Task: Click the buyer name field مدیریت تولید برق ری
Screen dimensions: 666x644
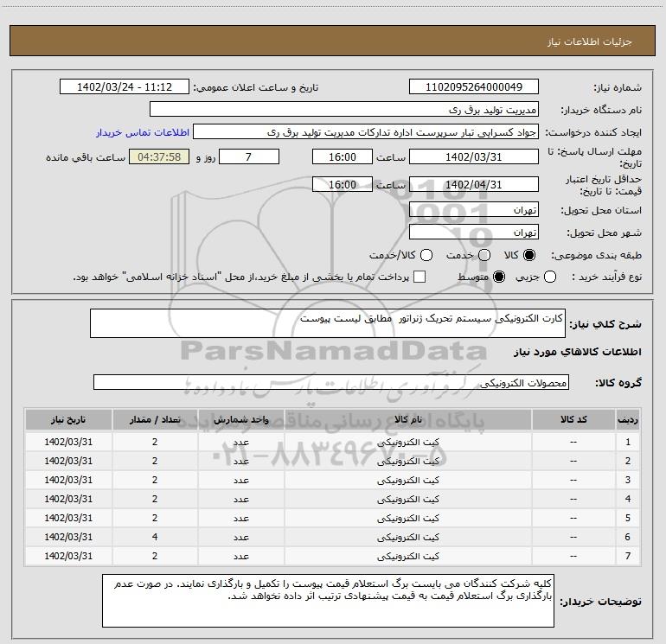Action: click(344, 109)
